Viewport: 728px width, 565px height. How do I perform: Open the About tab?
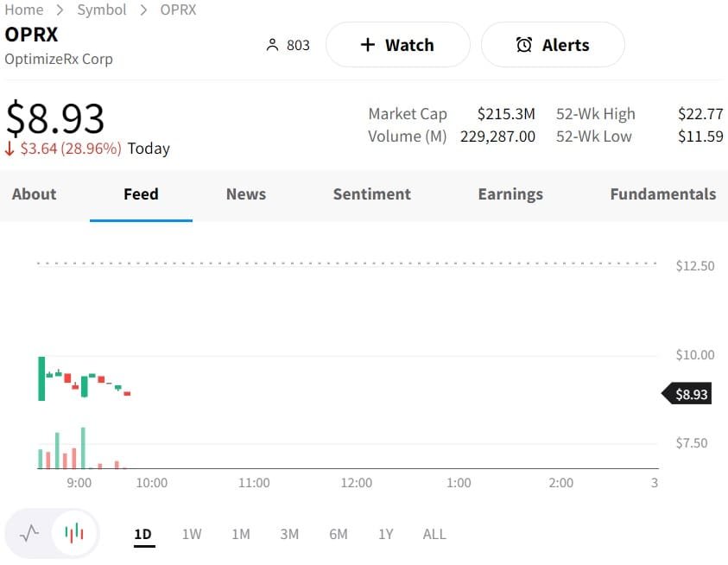(35, 194)
